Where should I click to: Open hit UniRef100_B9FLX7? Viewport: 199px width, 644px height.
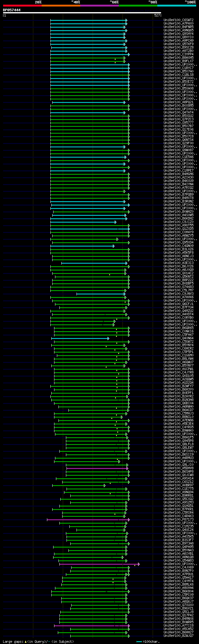178,61
